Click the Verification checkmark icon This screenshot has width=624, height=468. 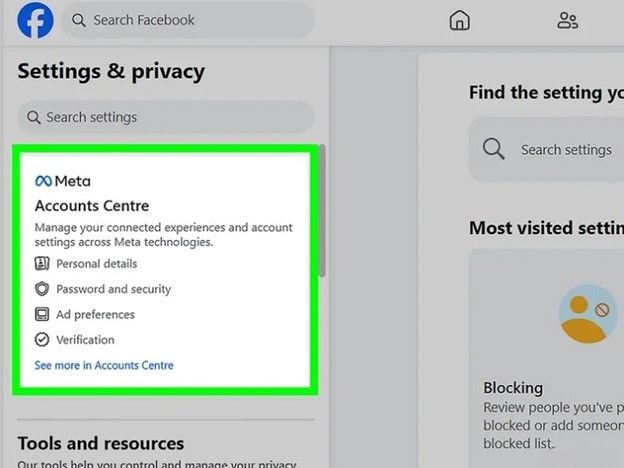pyautogui.click(x=42, y=340)
